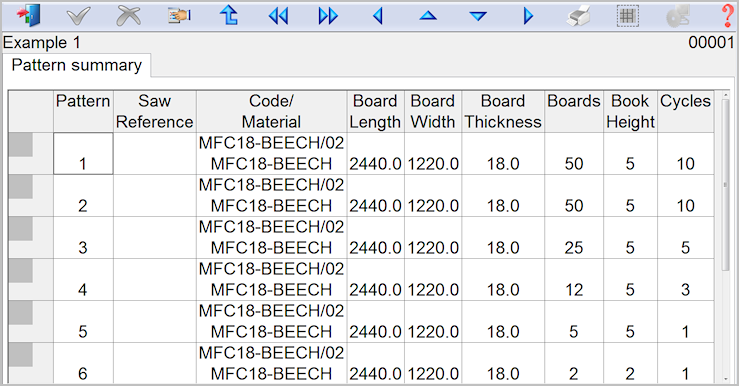Jump to first with double-left arrows
Screen dimensions: 739x386
tap(278, 16)
